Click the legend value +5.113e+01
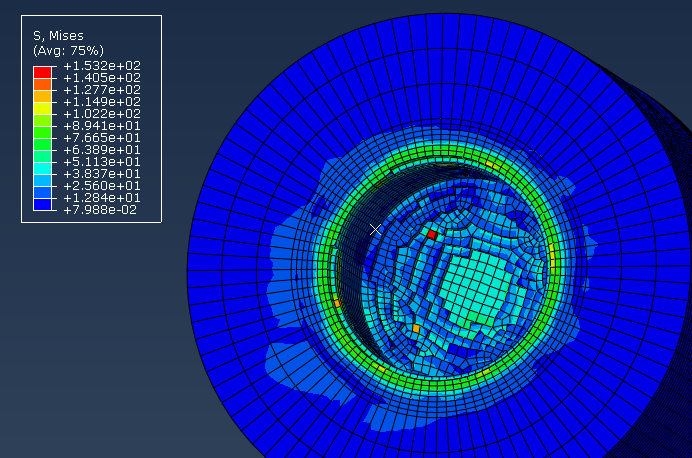692x458 pixels. pos(102,162)
